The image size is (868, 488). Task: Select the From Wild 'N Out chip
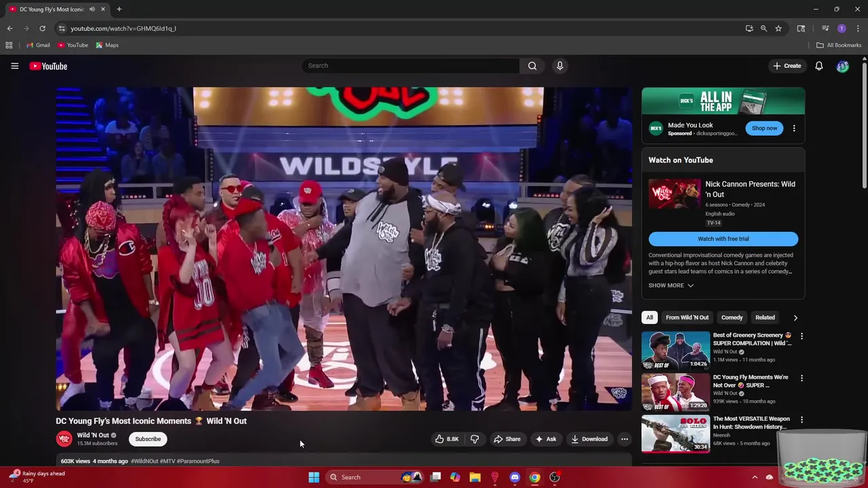687,317
